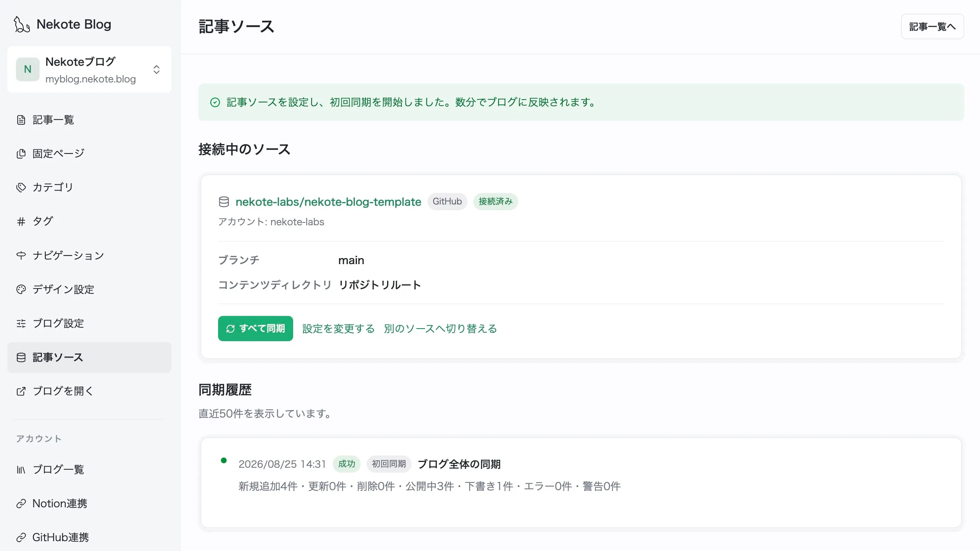Open デザイン設定 from sidebar
This screenshot has width=980, height=551.
89,289
